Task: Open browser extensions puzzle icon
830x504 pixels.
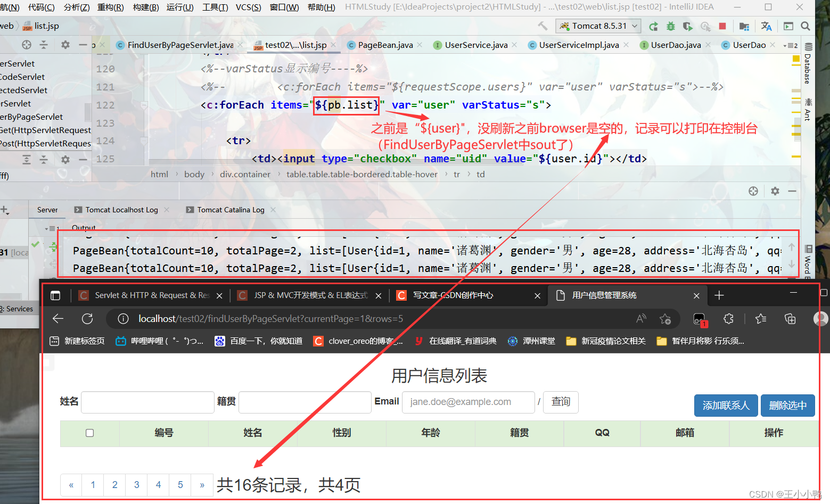Action: [728, 318]
